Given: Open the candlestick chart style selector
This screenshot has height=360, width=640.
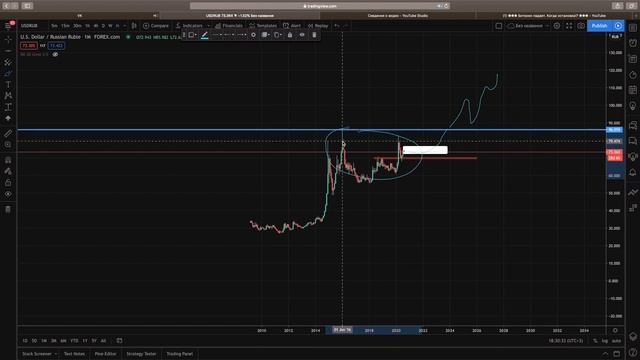Looking at the screenshot, I should [x=134, y=26].
